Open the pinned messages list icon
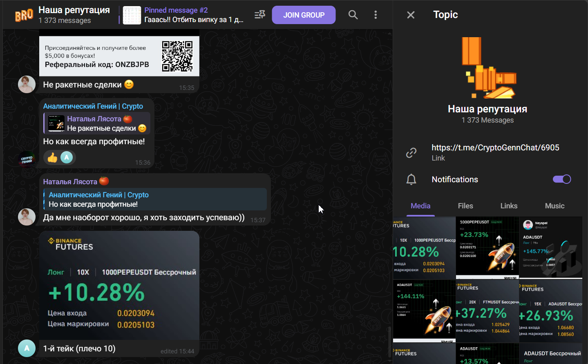The height and width of the screenshot is (364, 588). [x=260, y=15]
